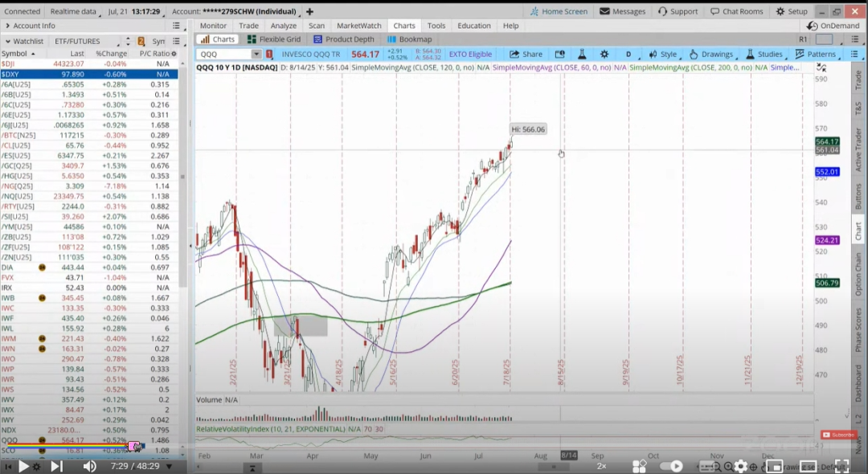
Task: Skip to the next video
Action: coord(56,466)
